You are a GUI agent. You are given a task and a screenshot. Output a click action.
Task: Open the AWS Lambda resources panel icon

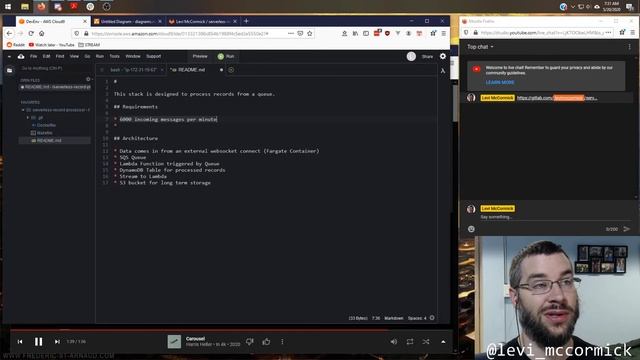[x=443, y=71]
